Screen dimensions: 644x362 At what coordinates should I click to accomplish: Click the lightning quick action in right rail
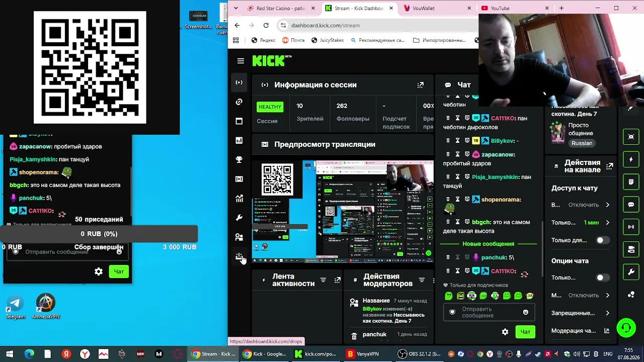(631, 159)
